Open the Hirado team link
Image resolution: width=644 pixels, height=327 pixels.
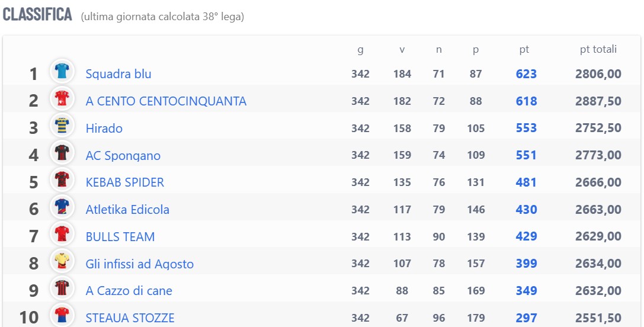click(104, 128)
